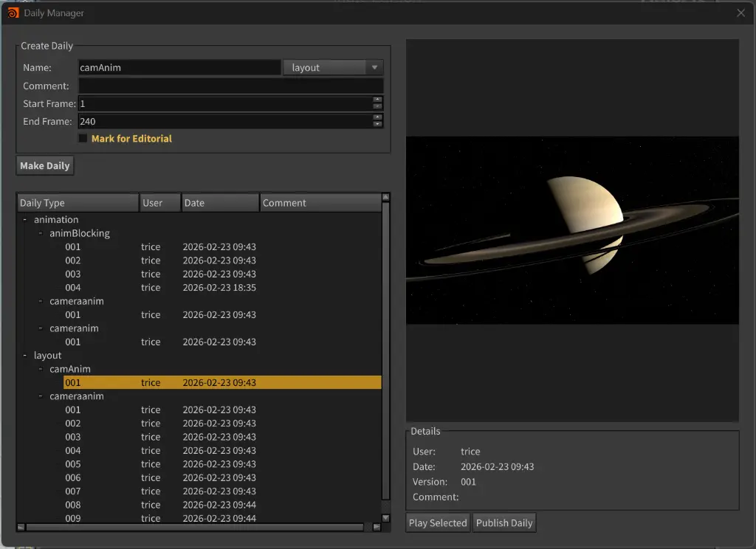Open the layout department dropdown
Image resolution: width=756 pixels, height=549 pixels.
pyautogui.click(x=334, y=67)
